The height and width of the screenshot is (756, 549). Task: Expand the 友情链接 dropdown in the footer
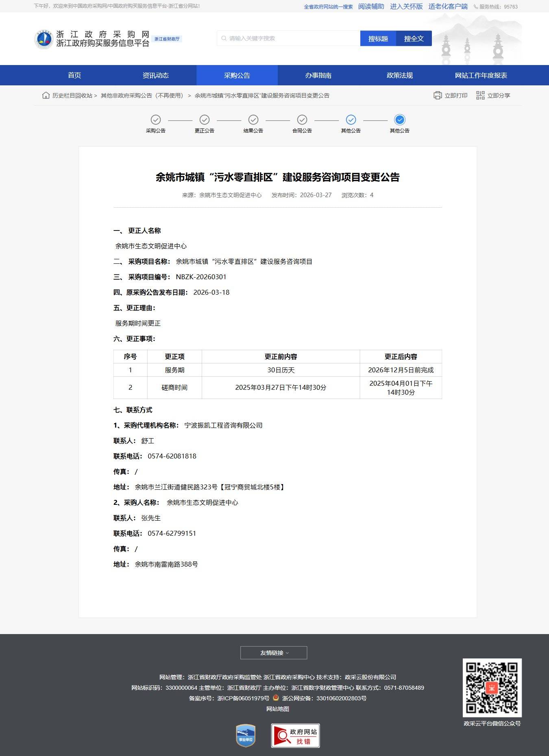(x=274, y=653)
